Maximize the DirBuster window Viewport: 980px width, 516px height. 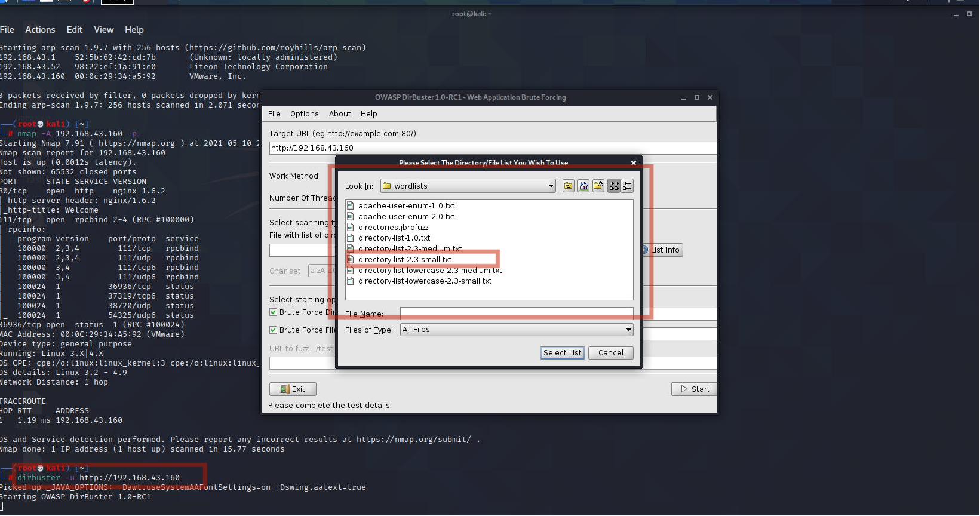[x=697, y=97]
